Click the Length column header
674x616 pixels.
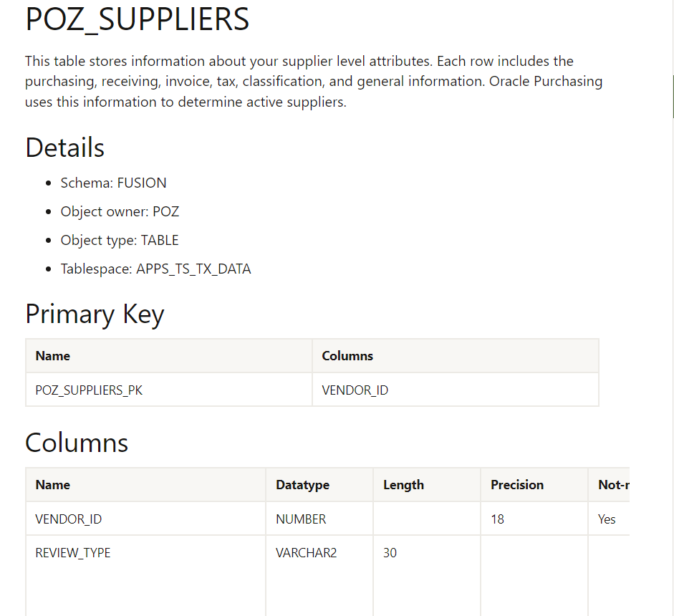tap(404, 485)
